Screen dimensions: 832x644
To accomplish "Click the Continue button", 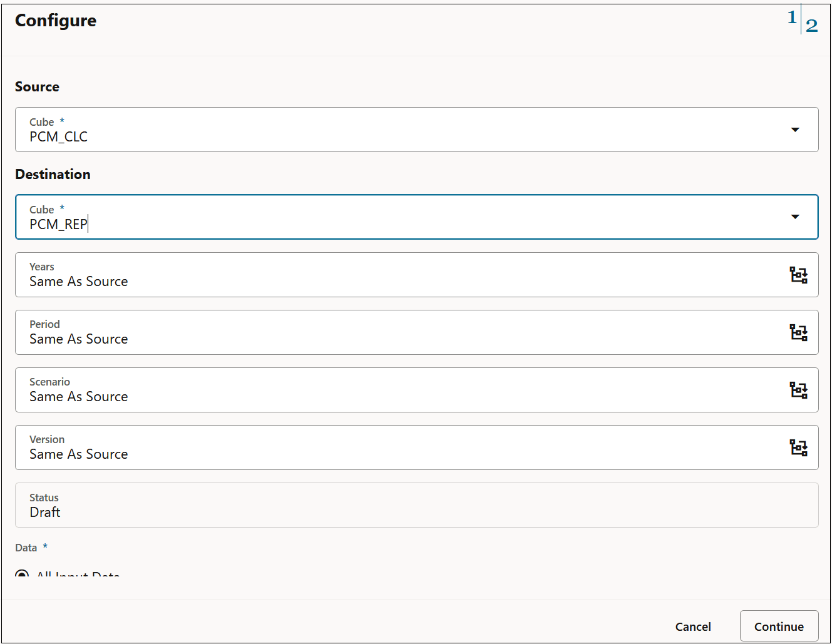I will click(x=779, y=626).
